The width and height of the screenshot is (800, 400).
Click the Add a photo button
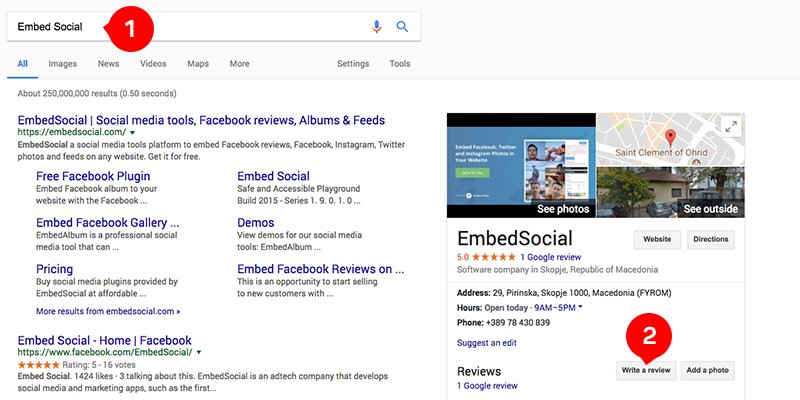(707, 370)
